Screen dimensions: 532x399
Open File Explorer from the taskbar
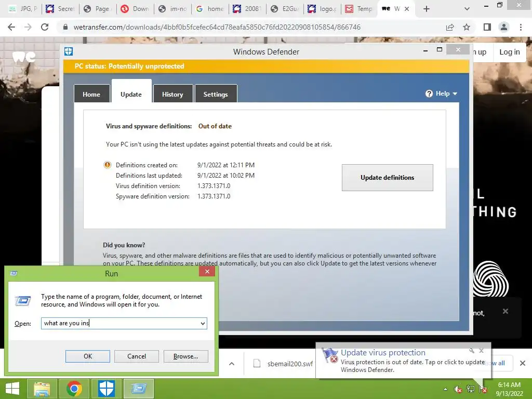pos(42,389)
